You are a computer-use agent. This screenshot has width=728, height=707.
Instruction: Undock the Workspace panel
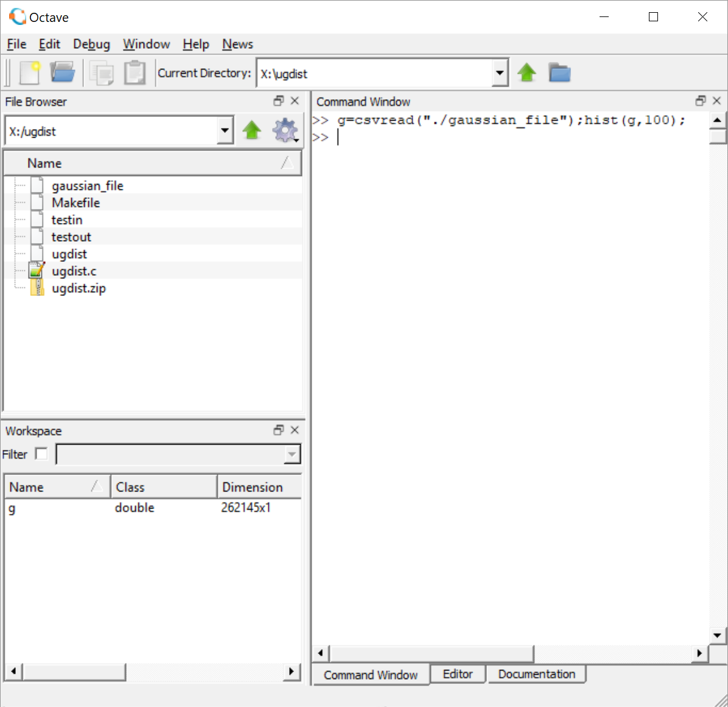(x=278, y=430)
